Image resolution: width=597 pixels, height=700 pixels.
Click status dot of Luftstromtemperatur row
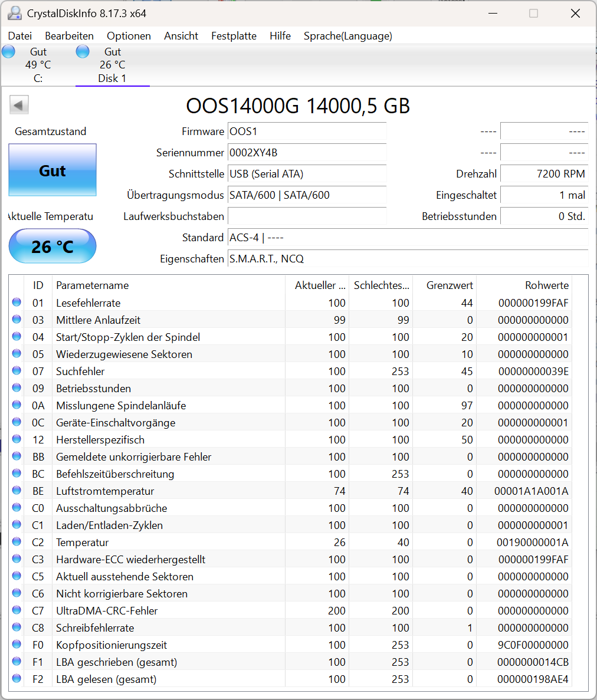coord(17,490)
